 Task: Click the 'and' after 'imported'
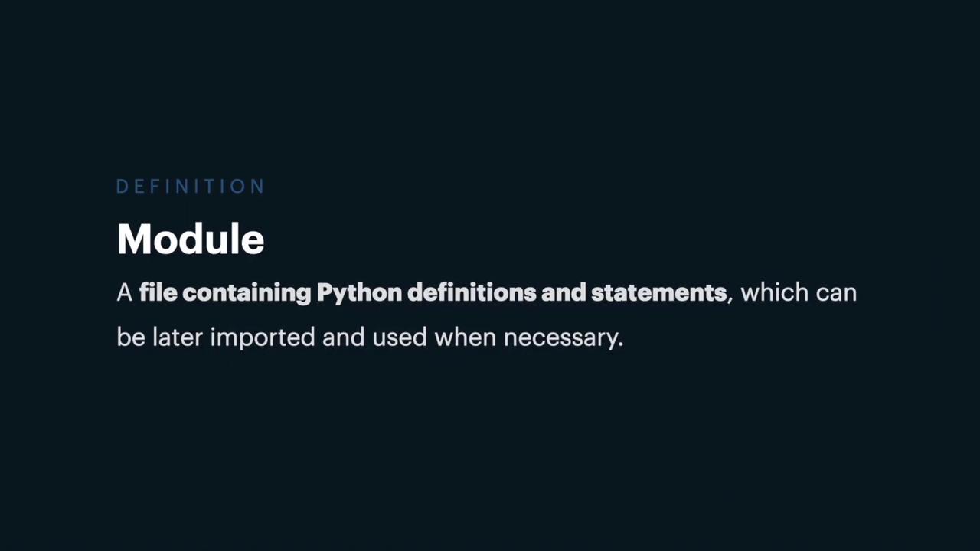tap(342, 337)
